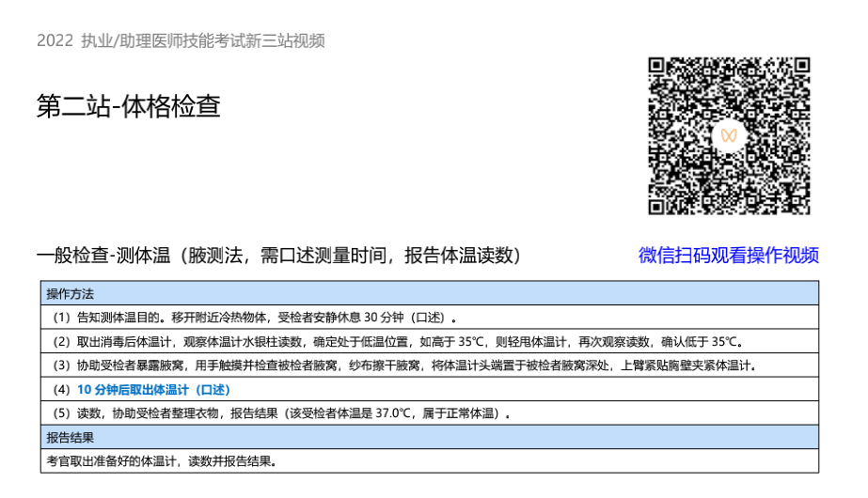Click the QR code's top-right finder square
868x498 pixels.
(x=797, y=70)
